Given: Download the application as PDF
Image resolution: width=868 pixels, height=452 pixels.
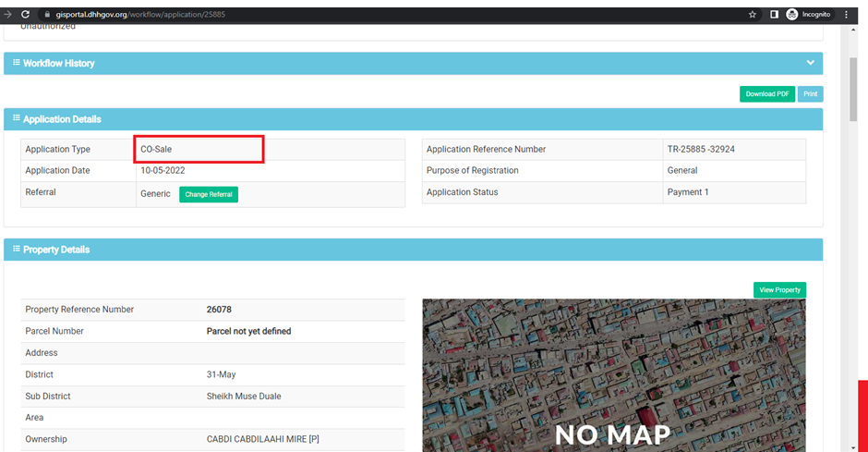Looking at the screenshot, I should coord(767,94).
